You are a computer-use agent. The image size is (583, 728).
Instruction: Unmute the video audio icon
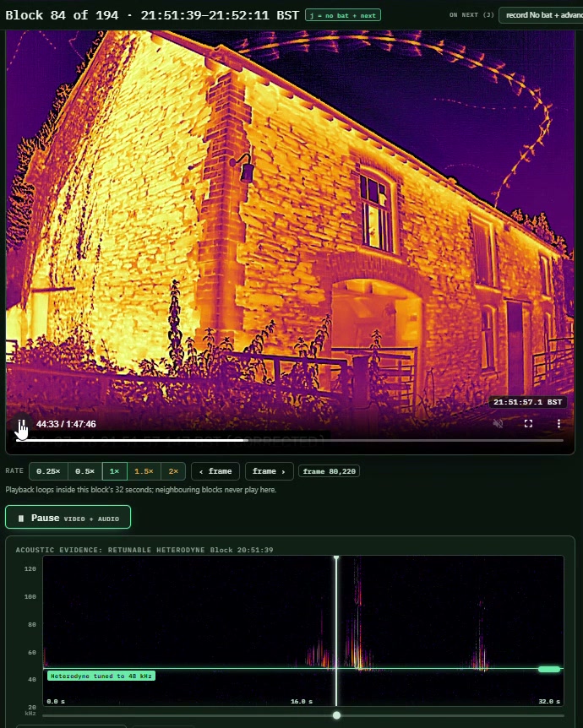tap(498, 423)
